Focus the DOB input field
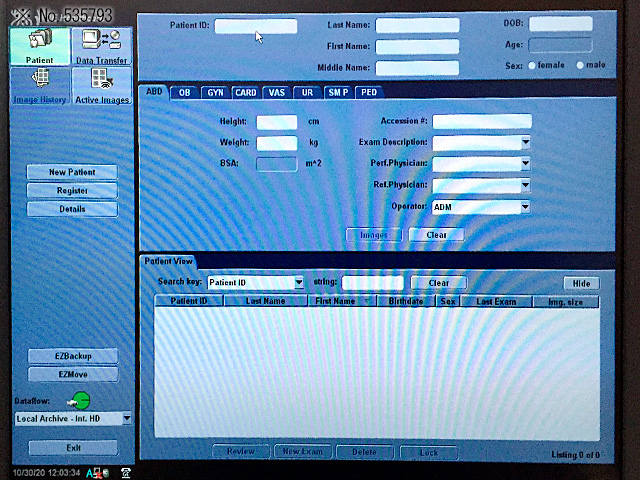The width and height of the screenshot is (640, 480). pyautogui.click(x=560, y=24)
